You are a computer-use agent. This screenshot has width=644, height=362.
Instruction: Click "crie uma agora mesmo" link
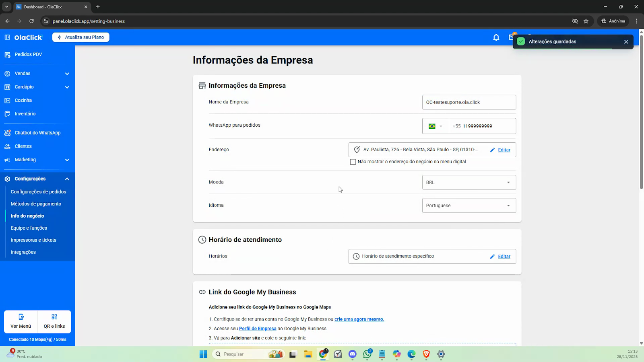(x=359, y=319)
